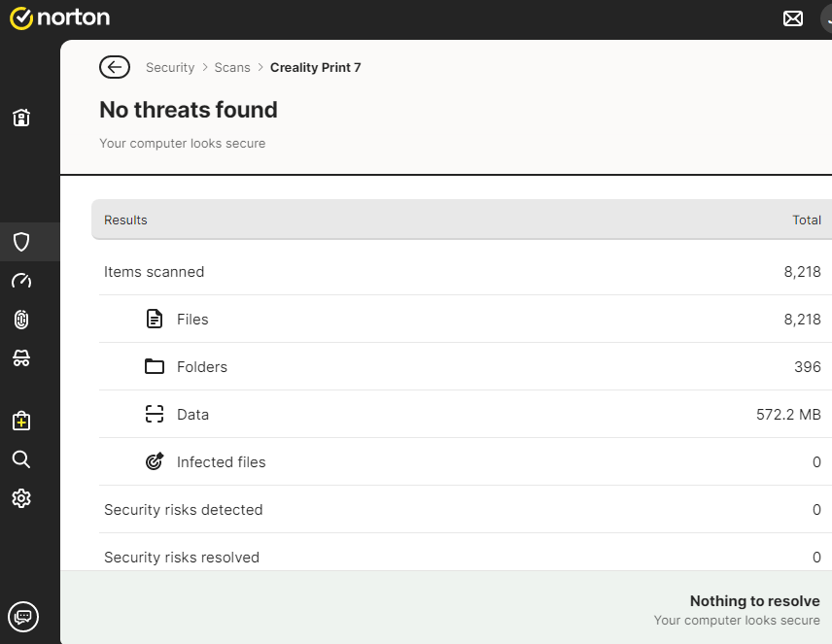Click the Results column header

125,220
